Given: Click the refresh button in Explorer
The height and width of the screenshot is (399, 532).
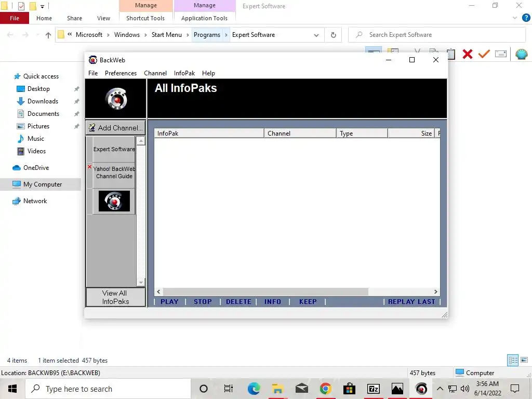Looking at the screenshot, I should click(333, 35).
